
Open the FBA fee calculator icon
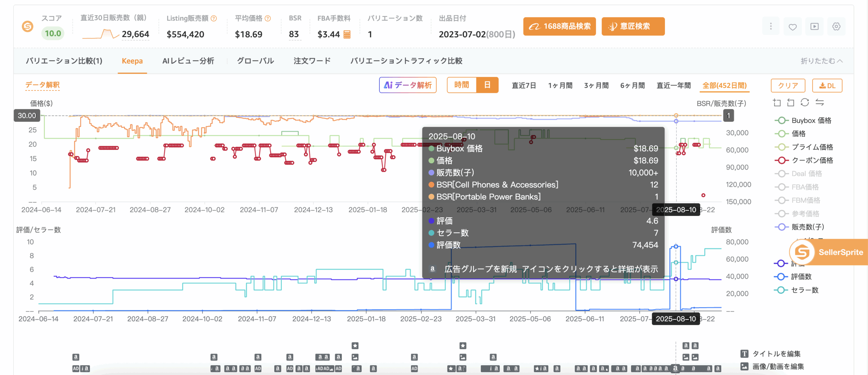(x=347, y=34)
